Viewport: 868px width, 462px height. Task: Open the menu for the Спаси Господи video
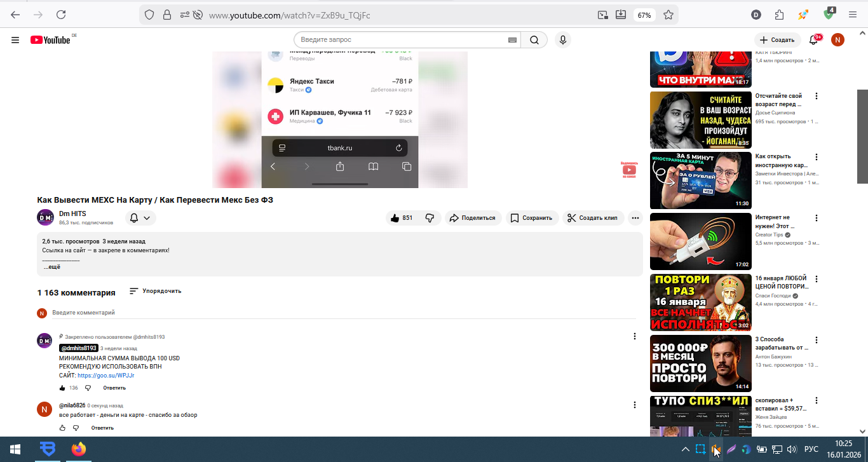tap(817, 278)
